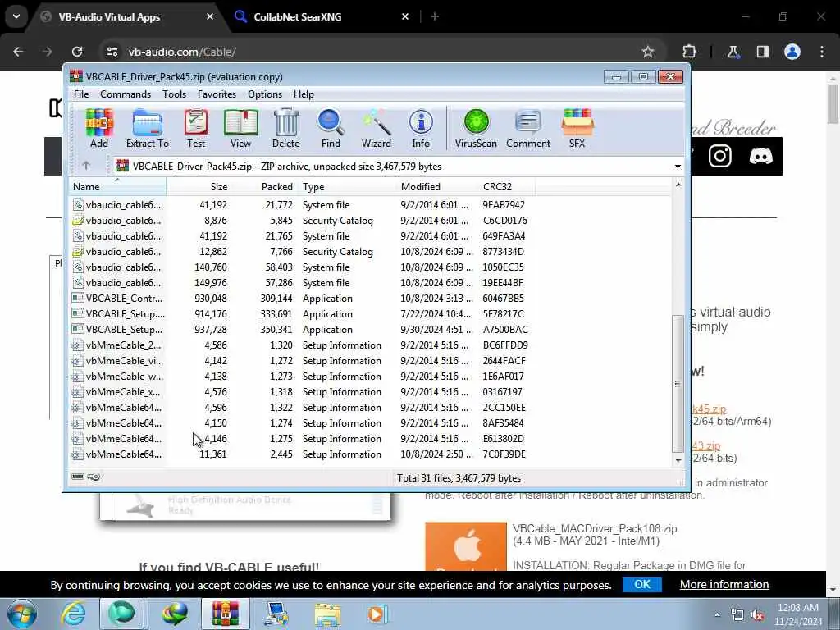Screen dimensions: 840x630
Task: Click the WinRAR taskbar button
Action: tap(225, 614)
